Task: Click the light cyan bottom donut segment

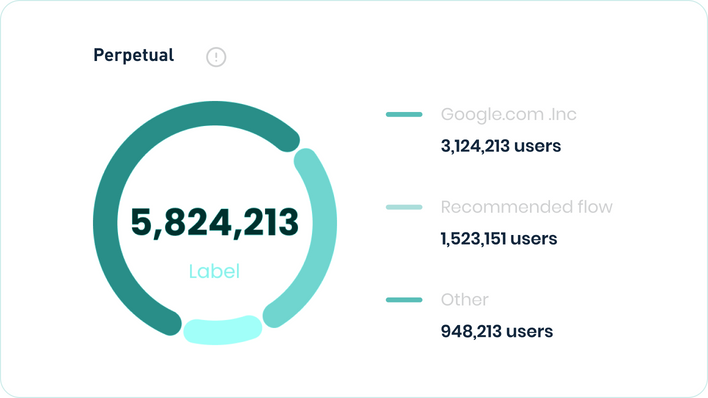Action: click(223, 331)
